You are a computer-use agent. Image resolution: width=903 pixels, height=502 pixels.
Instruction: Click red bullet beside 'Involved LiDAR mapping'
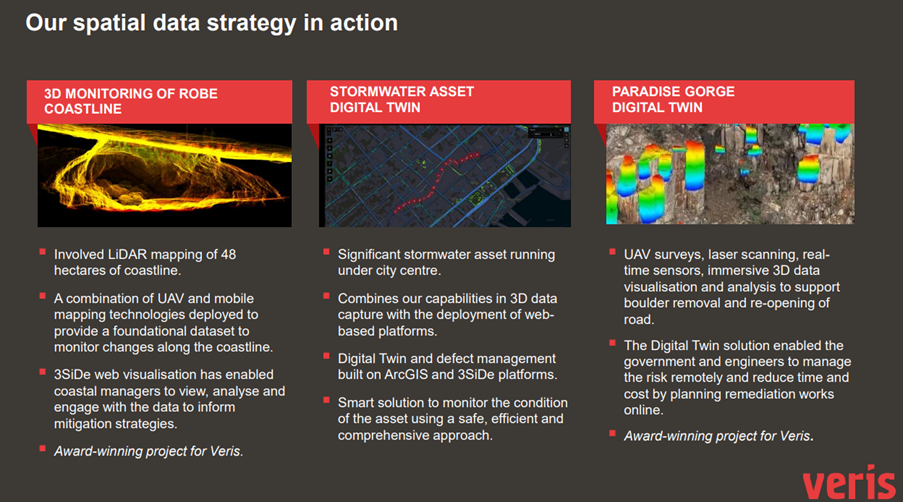[42, 252]
